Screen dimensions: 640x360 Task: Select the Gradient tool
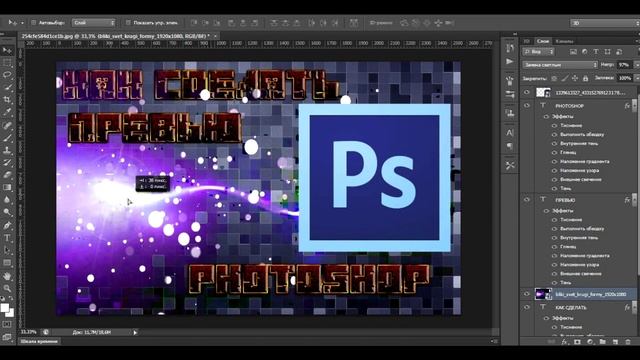(7, 187)
